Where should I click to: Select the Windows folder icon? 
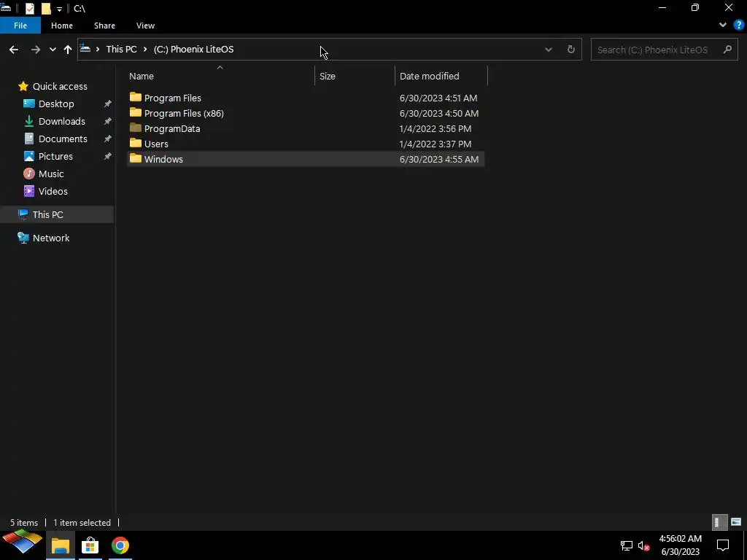tap(136, 158)
